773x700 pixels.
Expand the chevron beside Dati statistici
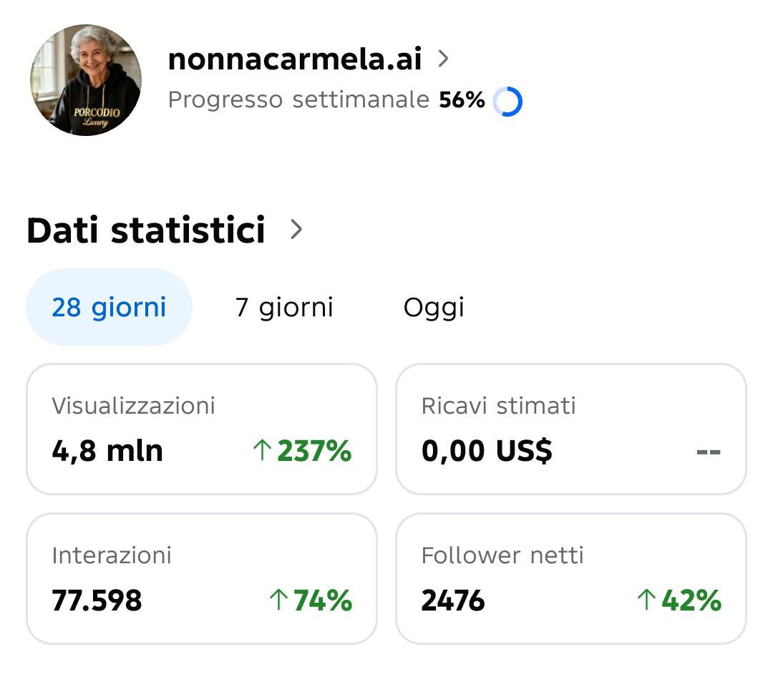pyautogui.click(x=296, y=230)
